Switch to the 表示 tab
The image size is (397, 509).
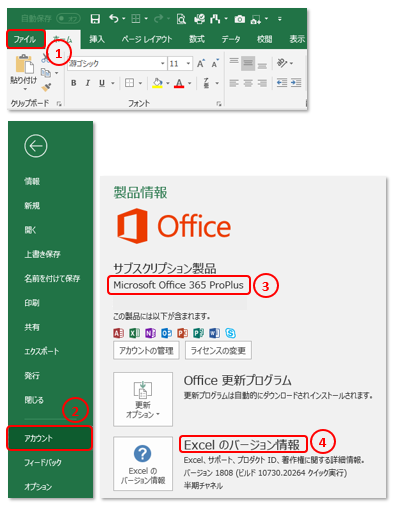click(297, 39)
